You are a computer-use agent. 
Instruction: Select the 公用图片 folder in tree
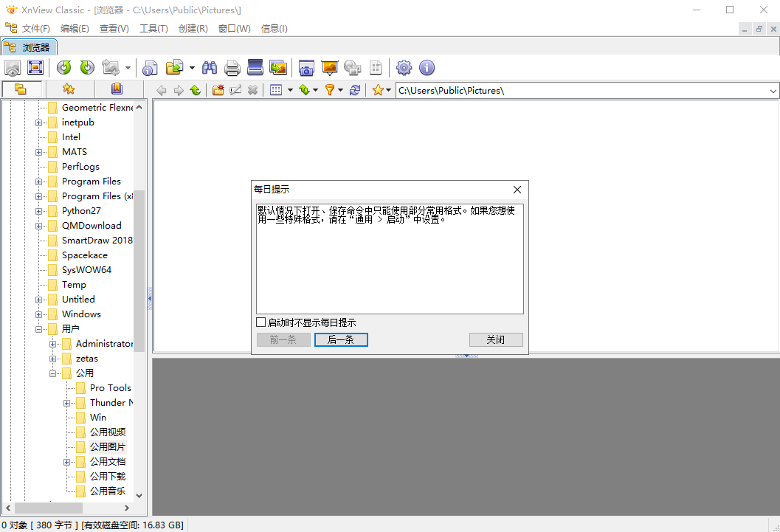(x=108, y=447)
